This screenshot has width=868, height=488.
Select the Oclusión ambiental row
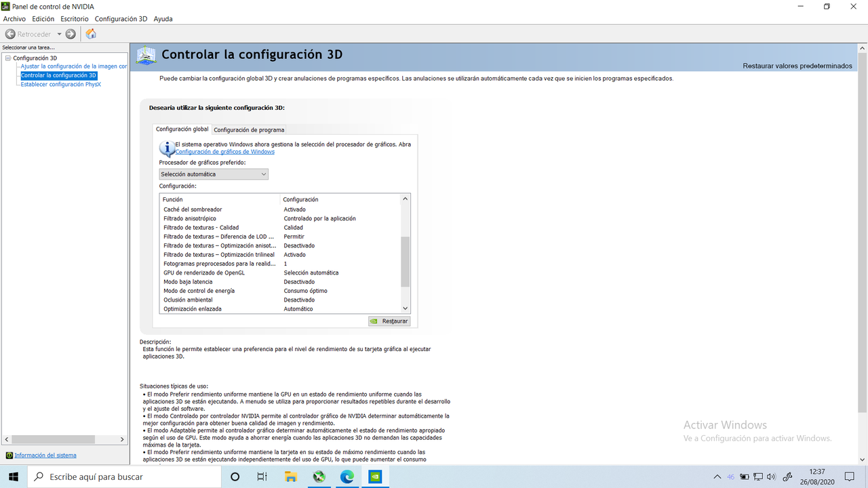click(x=281, y=300)
